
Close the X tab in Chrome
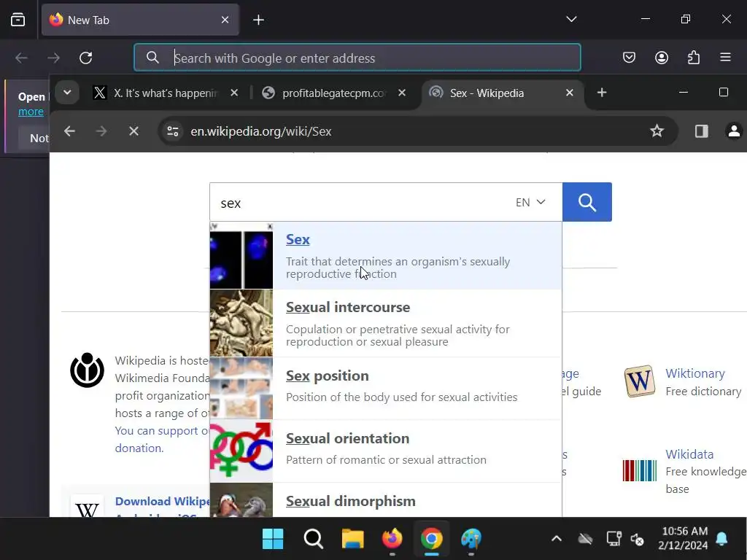click(x=234, y=93)
